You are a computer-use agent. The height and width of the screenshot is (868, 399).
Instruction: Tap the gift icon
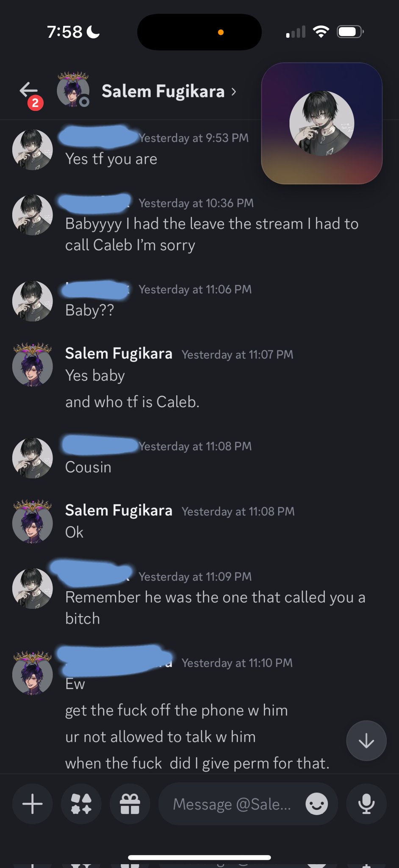(x=130, y=804)
